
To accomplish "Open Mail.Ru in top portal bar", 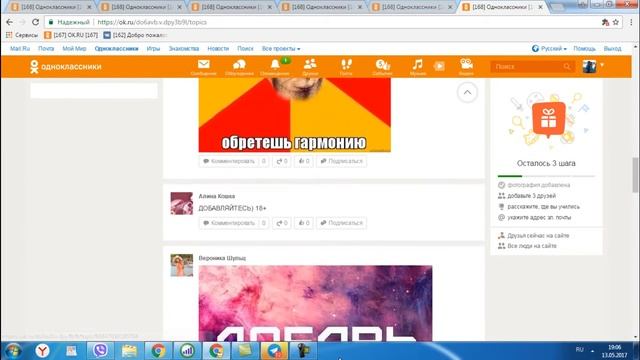I will (x=20, y=49).
